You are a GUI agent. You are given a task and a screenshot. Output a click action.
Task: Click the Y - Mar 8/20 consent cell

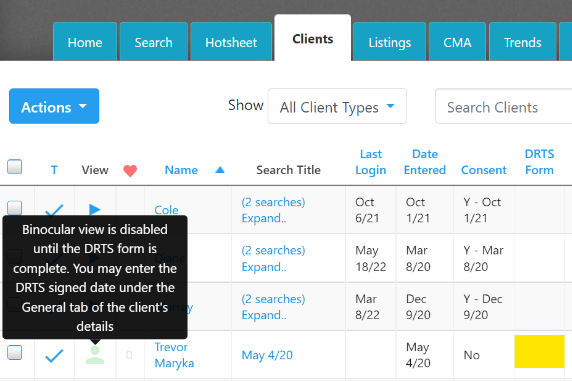[483, 259]
